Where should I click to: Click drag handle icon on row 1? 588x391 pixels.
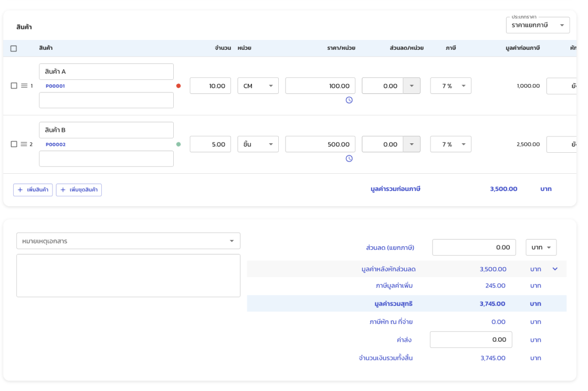[x=24, y=86]
